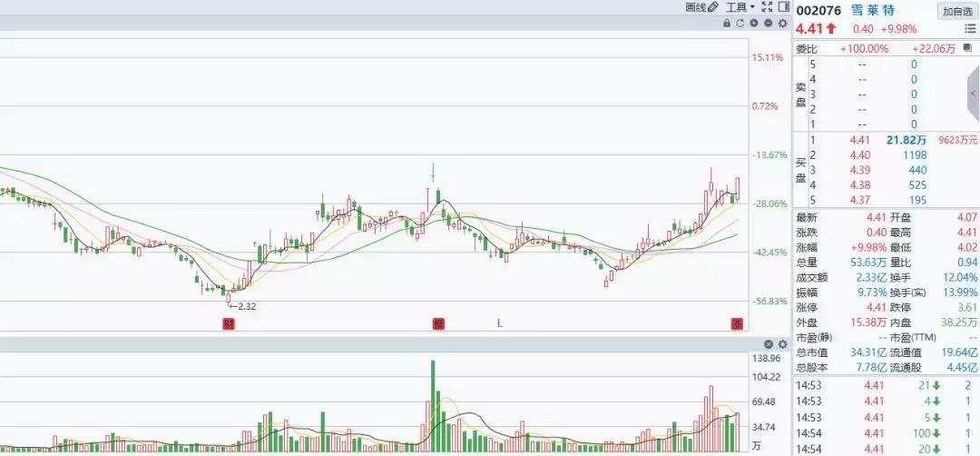
Task: Click the tallest green volume bar
Action: click(432, 405)
